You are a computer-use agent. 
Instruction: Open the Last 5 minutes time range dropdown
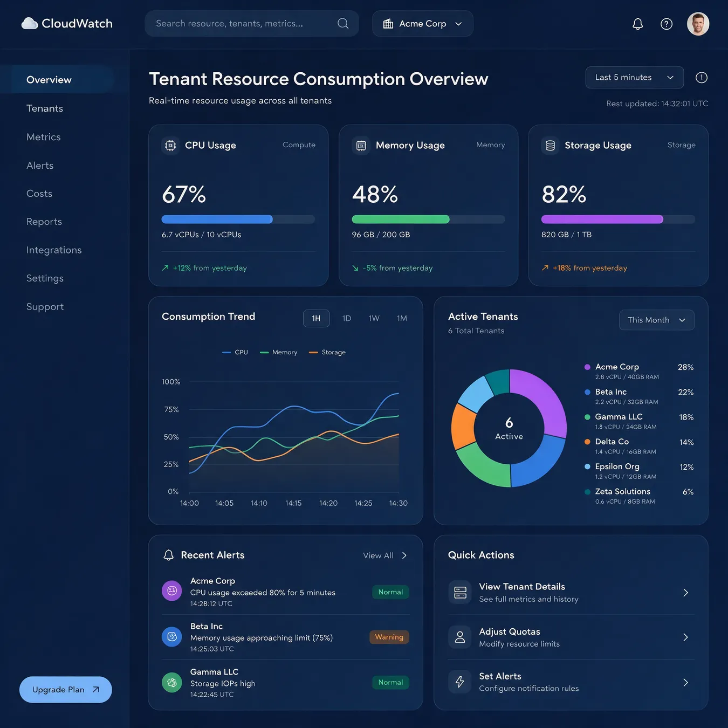(635, 78)
